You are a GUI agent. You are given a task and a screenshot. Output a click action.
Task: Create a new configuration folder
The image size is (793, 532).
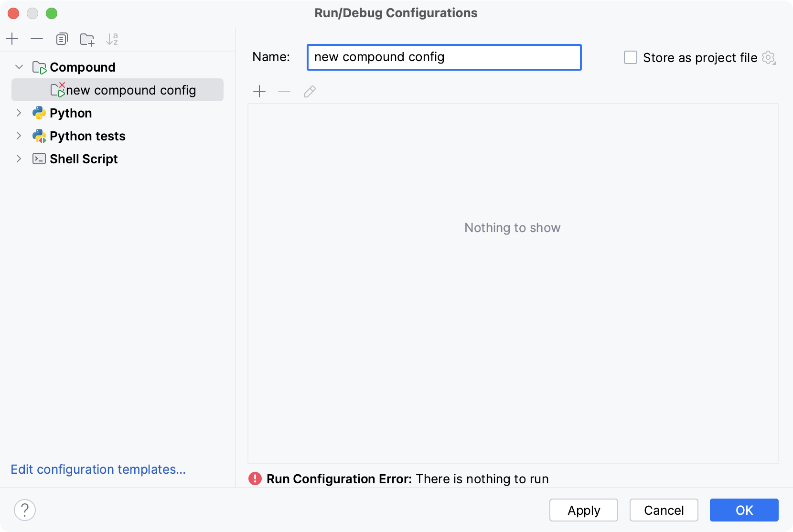click(87, 39)
